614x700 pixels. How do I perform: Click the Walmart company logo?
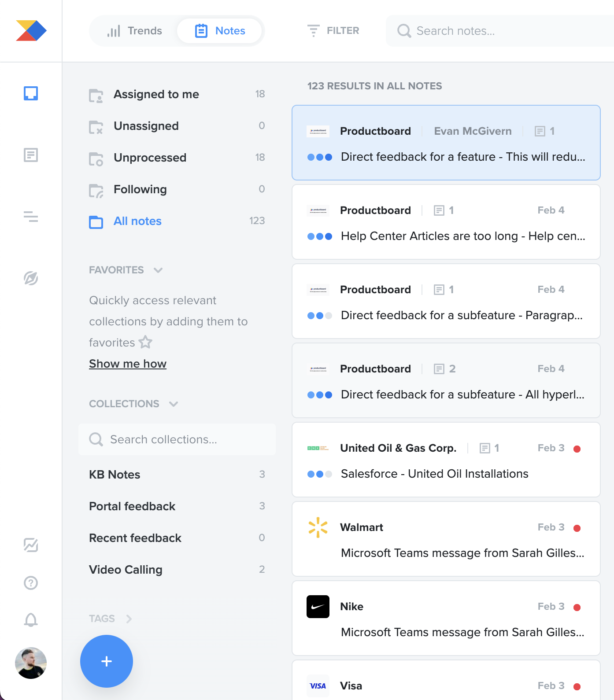(318, 527)
